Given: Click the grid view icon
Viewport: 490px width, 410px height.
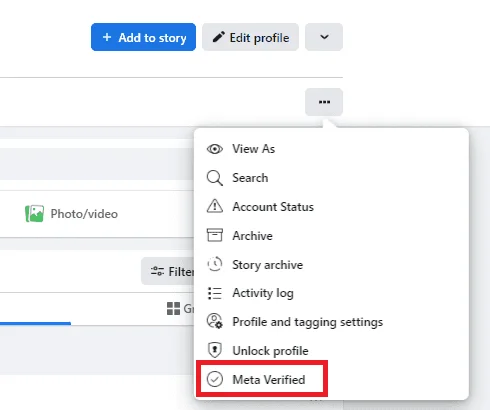Looking at the screenshot, I should pyautogui.click(x=173, y=309).
